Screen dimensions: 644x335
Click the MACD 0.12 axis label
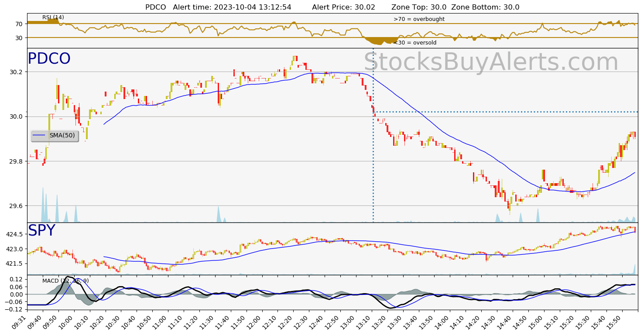pyautogui.click(x=16, y=279)
